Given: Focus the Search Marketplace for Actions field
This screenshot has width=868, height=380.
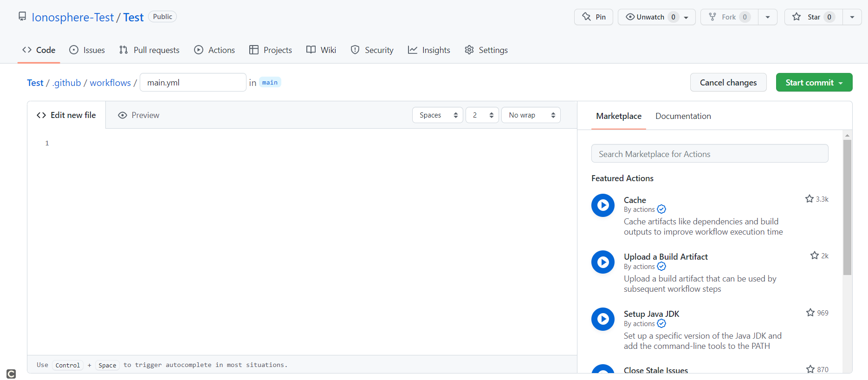Looking at the screenshot, I should click(709, 154).
